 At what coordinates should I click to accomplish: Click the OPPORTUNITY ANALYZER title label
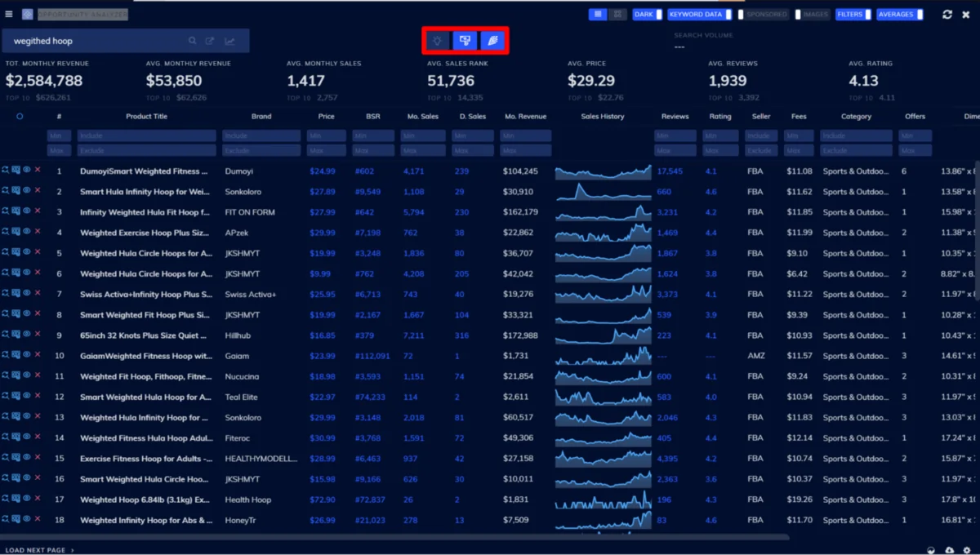(82, 14)
